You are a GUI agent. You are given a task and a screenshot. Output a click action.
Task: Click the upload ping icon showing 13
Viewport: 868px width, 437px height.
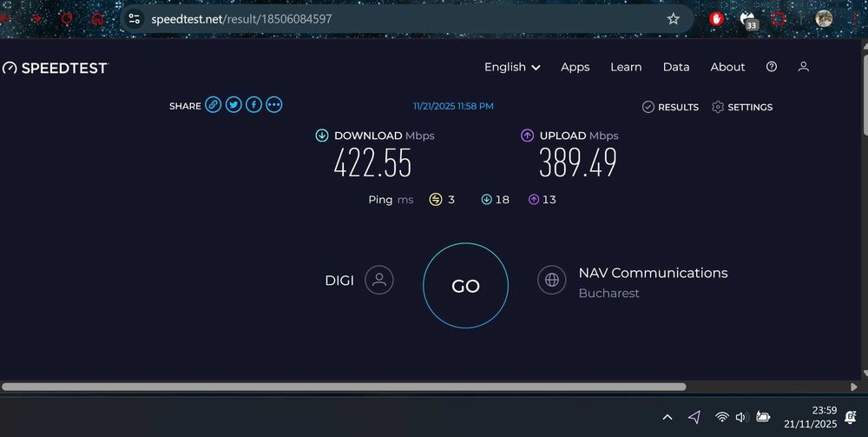(534, 200)
